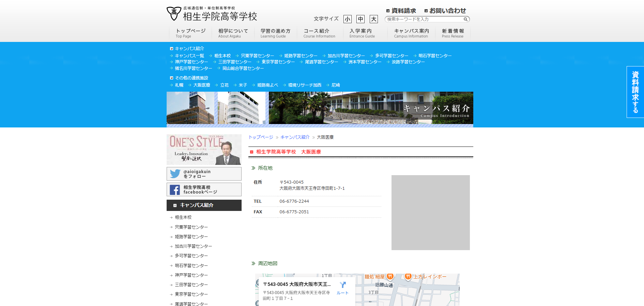Screen dimensions: 644x306
Task: Open the 相学について menu
Action: [233, 33]
